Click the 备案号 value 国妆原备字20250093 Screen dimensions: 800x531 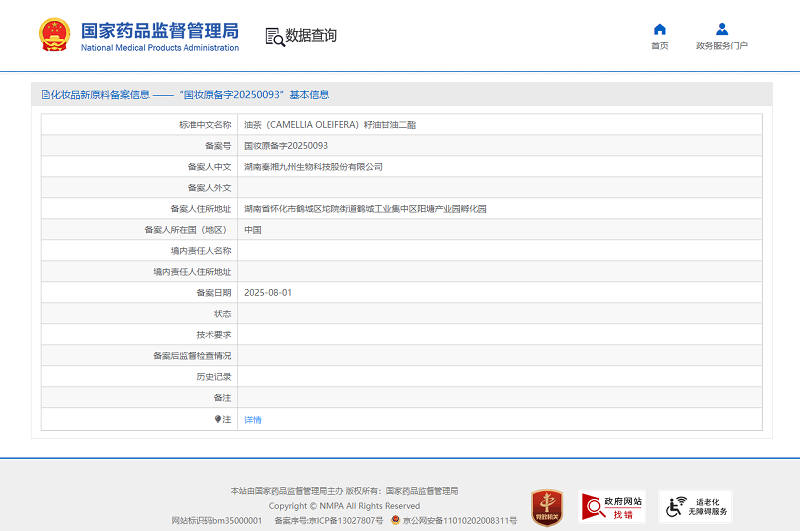pyautogui.click(x=286, y=146)
